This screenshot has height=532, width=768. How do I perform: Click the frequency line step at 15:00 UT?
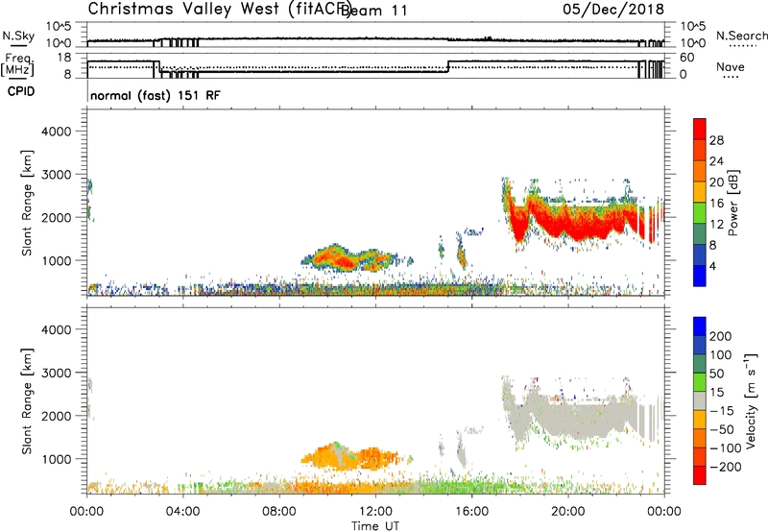pos(448,66)
